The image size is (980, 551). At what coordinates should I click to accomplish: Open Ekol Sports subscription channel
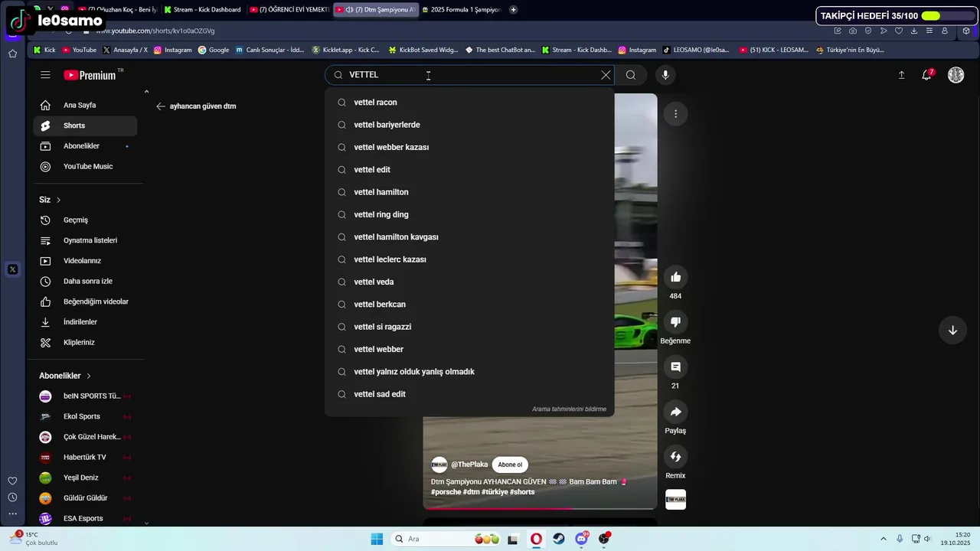pos(86,416)
